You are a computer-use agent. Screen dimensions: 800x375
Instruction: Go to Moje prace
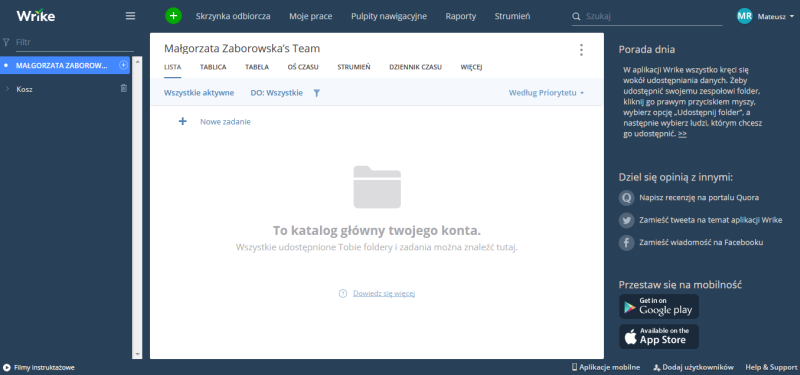point(311,16)
